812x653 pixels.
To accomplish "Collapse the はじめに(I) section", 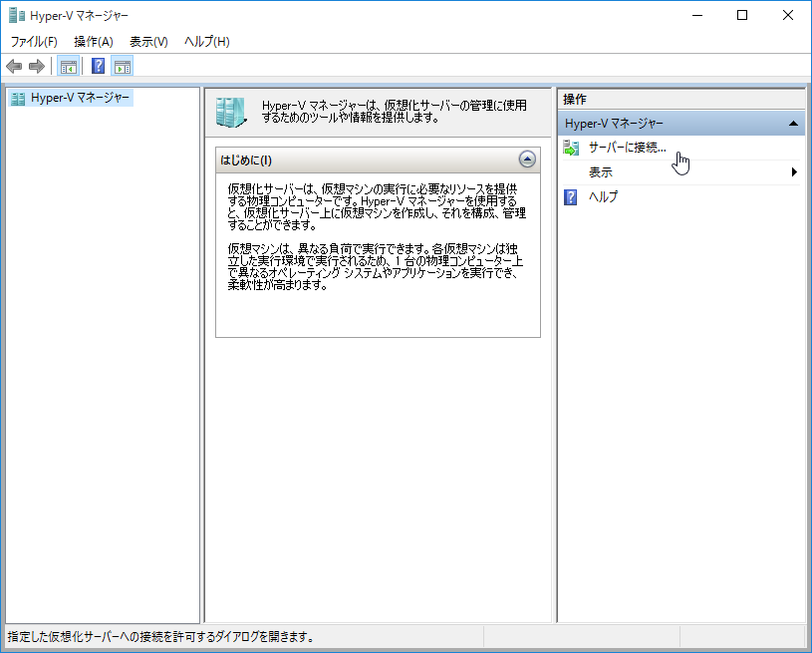I will point(527,160).
